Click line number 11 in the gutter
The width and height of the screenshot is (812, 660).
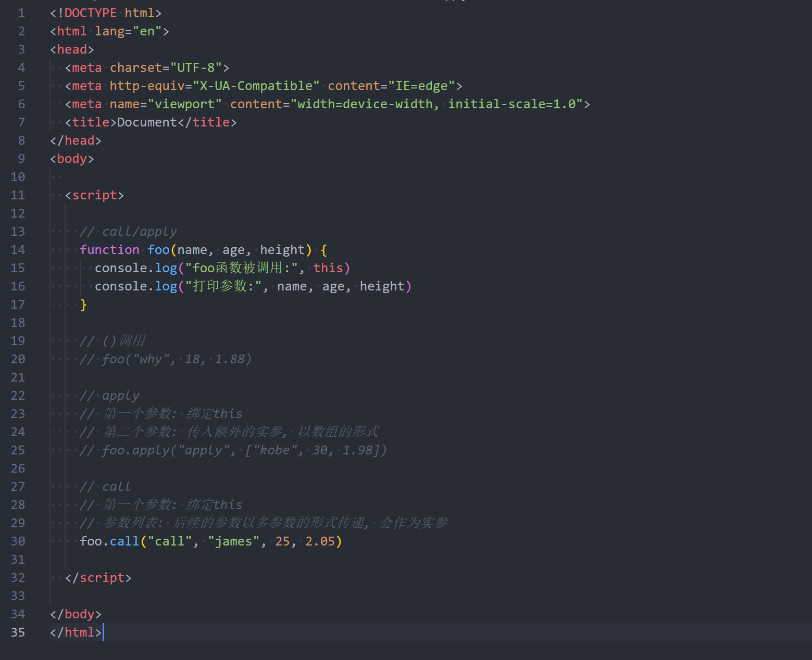pos(18,195)
